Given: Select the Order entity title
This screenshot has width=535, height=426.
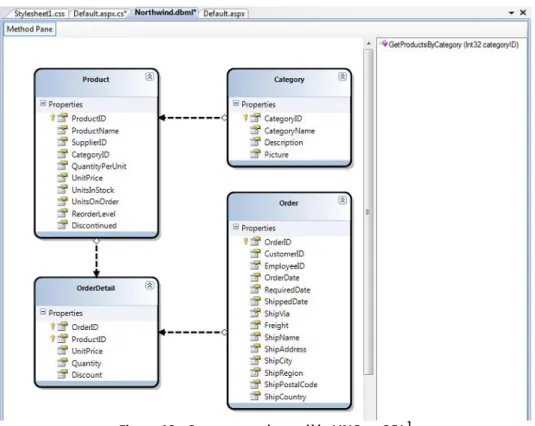Looking at the screenshot, I should click(288, 203).
